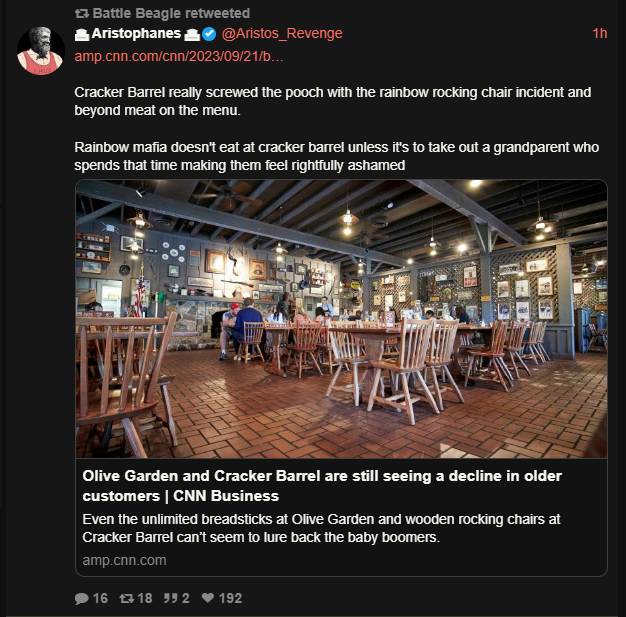Open the amp.cnn.com shortened link
626x617 pixels.
pyautogui.click(x=179, y=56)
